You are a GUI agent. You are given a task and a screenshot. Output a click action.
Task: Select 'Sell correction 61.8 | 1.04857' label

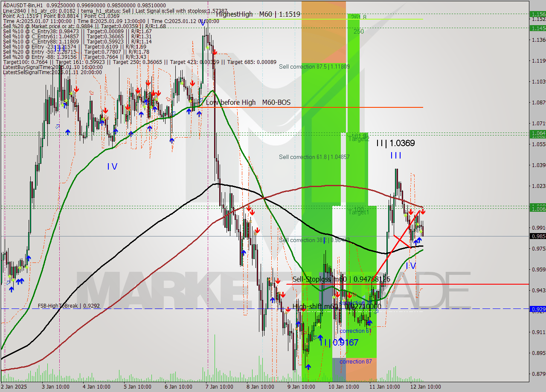(314, 157)
